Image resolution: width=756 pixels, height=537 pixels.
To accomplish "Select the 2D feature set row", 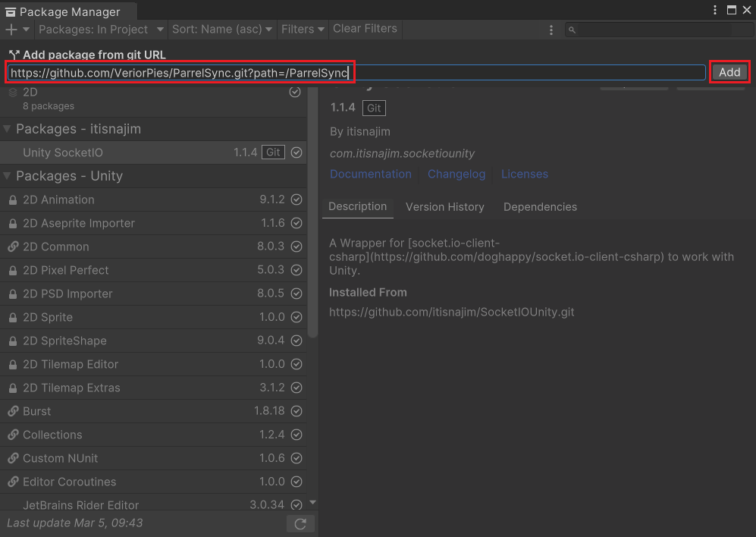I will click(x=153, y=99).
